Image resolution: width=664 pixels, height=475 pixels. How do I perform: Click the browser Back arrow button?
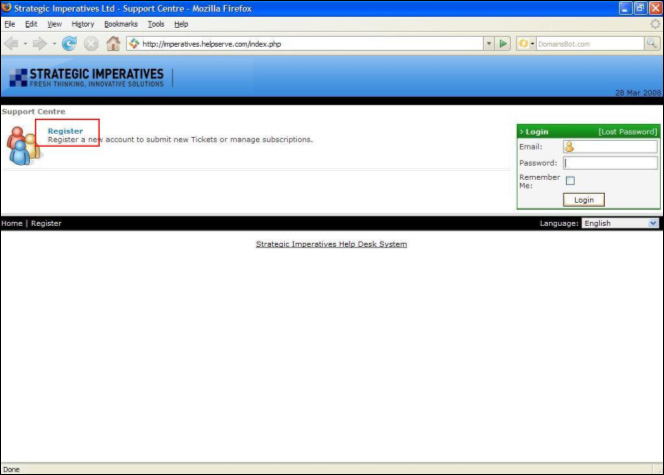pyautogui.click(x=13, y=44)
